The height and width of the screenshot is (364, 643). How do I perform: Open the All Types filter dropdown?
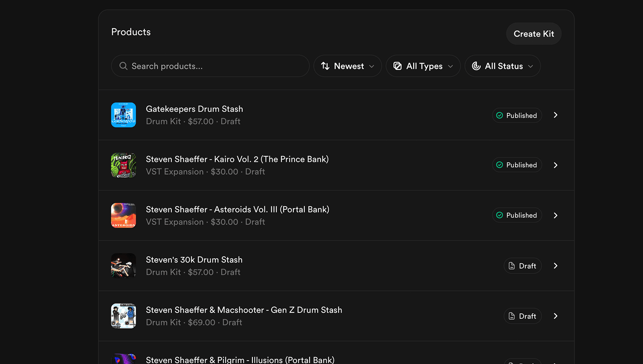tap(423, 66)
